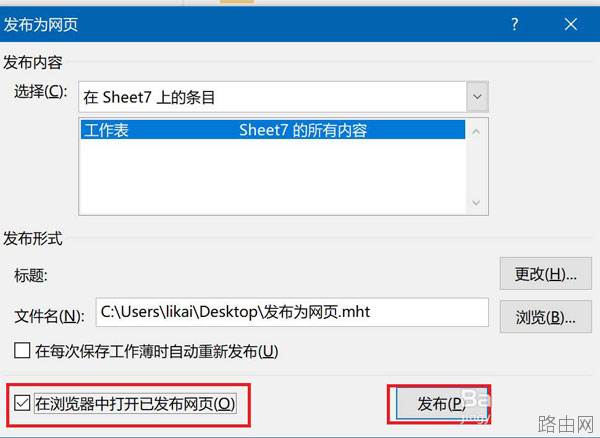Click the list scroll up arrow
The height and width of the screenshot is (438, 600).
(476, 132)
